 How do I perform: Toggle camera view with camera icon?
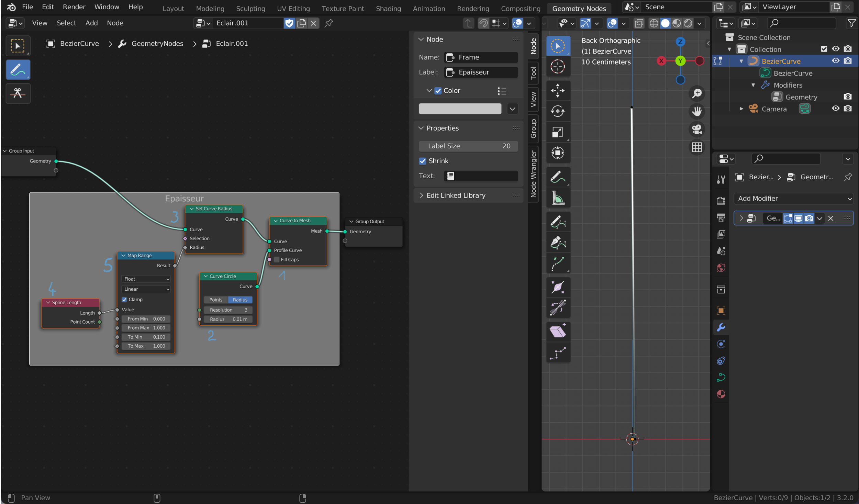(x=696, y=130)
